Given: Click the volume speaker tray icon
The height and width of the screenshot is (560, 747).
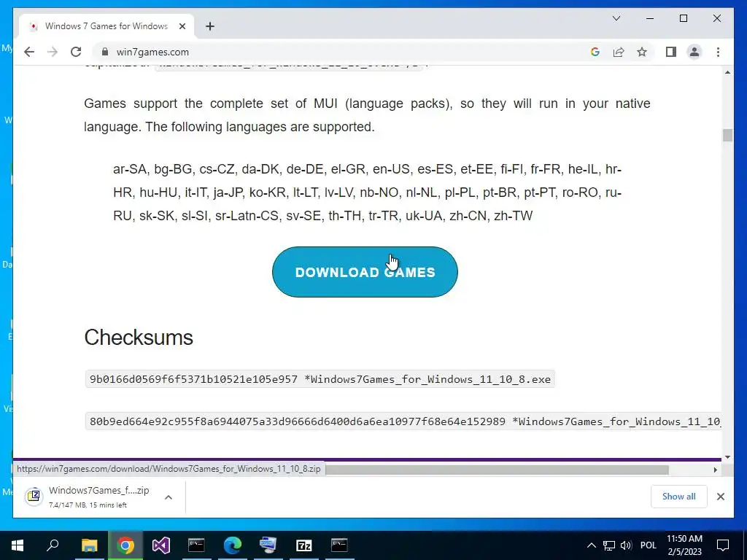Looking at the screenshot, I should pyautogui.click(x=626, y=545).
